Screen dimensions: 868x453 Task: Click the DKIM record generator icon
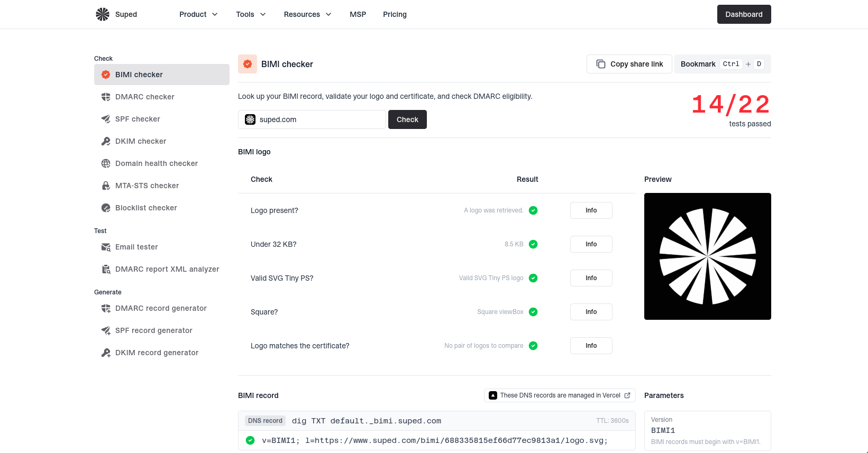106,353
